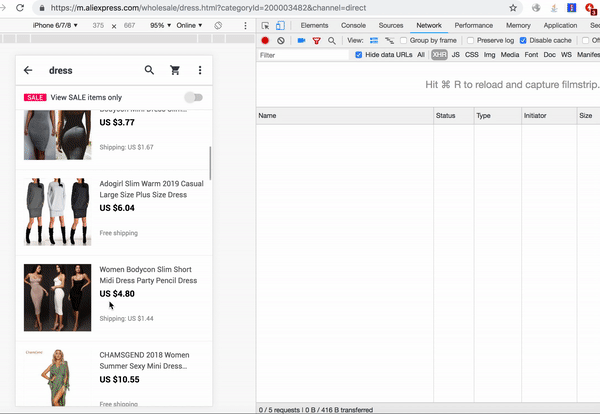Switch to the Console tab

click(353, 26)
